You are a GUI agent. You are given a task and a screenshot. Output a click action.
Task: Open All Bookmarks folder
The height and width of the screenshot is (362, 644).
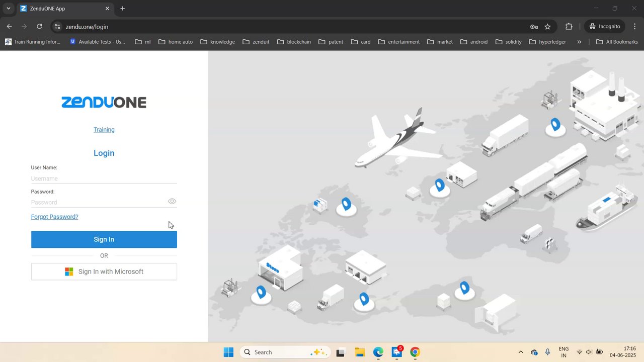click(617, 42)
